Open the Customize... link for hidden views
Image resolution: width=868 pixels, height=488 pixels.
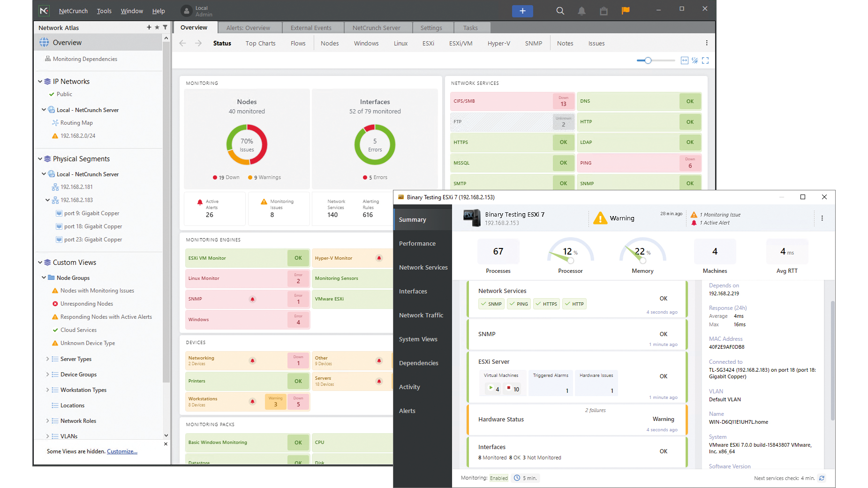pos(121,451)
